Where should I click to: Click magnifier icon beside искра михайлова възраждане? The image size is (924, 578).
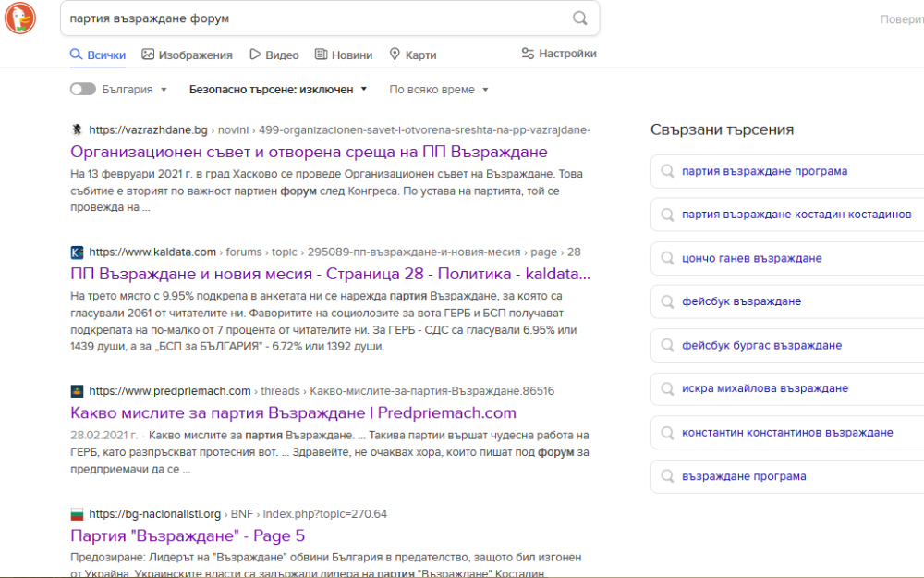pyautogui.click(x=667, y=388)
